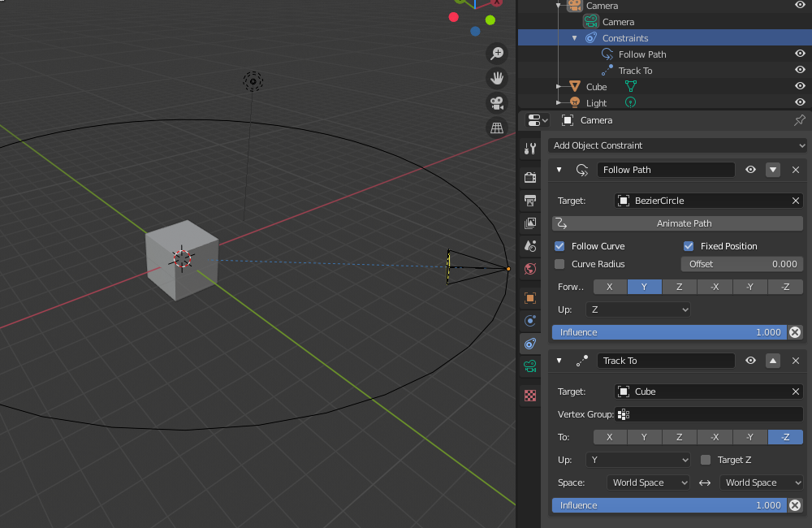Open the Render properties tab
812x528 pixels.
click(x=529, y=178)
